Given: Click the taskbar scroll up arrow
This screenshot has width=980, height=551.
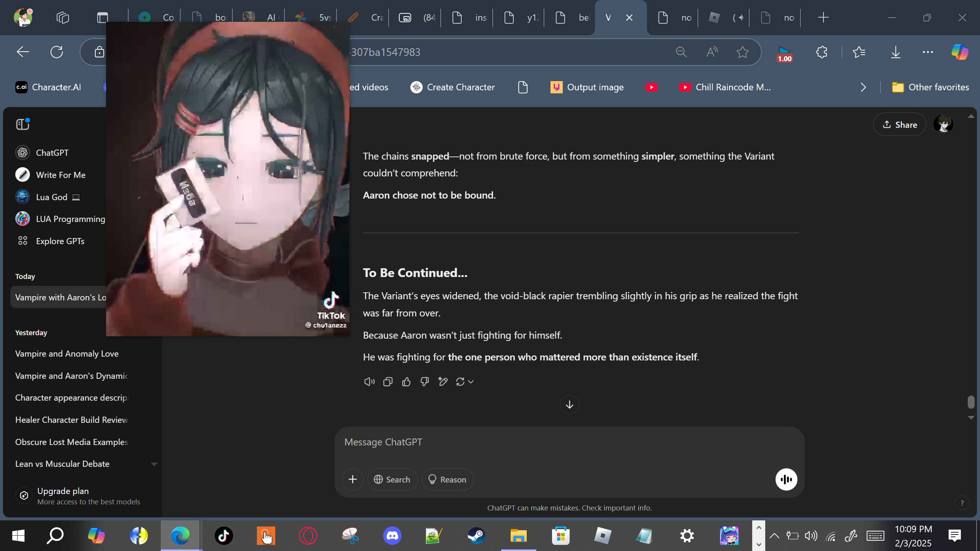Looking at the screenshot, I should 759,528.
